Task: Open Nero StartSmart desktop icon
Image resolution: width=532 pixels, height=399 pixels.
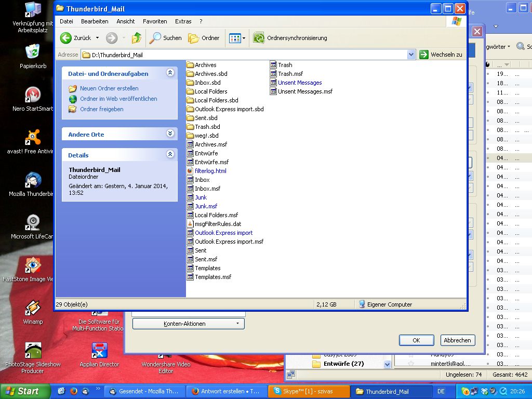Action: click(x=33, y=99)
